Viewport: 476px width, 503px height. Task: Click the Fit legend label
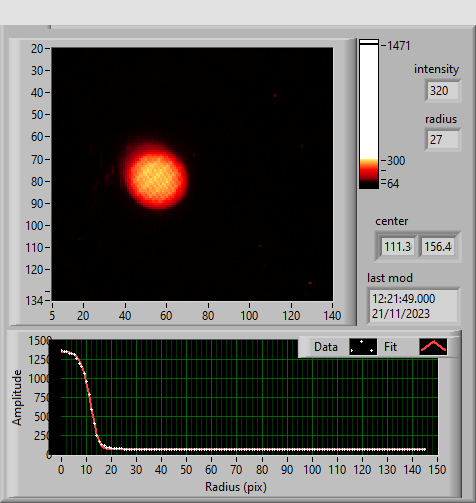(x=390, y=347)
